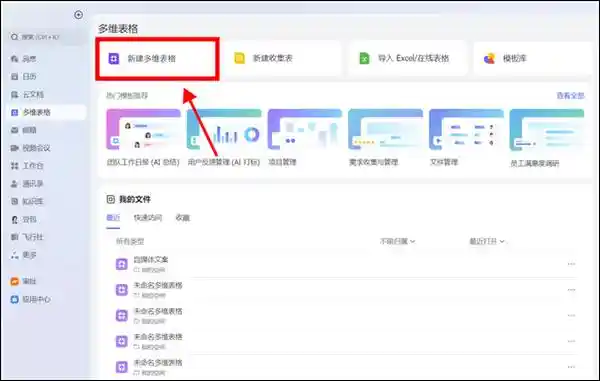The width and height of the screenshot is (600, 381).
Task: Open the 文件管理 template card
Action: 466,138
